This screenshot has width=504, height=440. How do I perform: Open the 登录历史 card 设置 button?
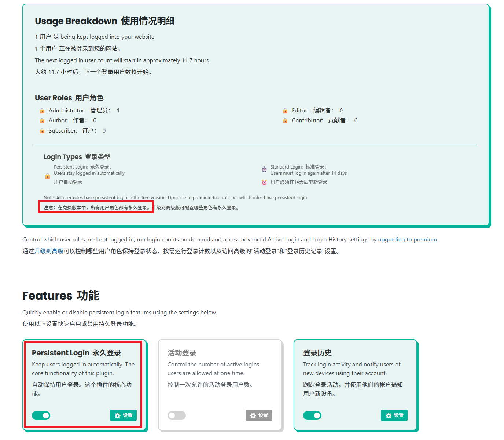[x=394, y=415]
